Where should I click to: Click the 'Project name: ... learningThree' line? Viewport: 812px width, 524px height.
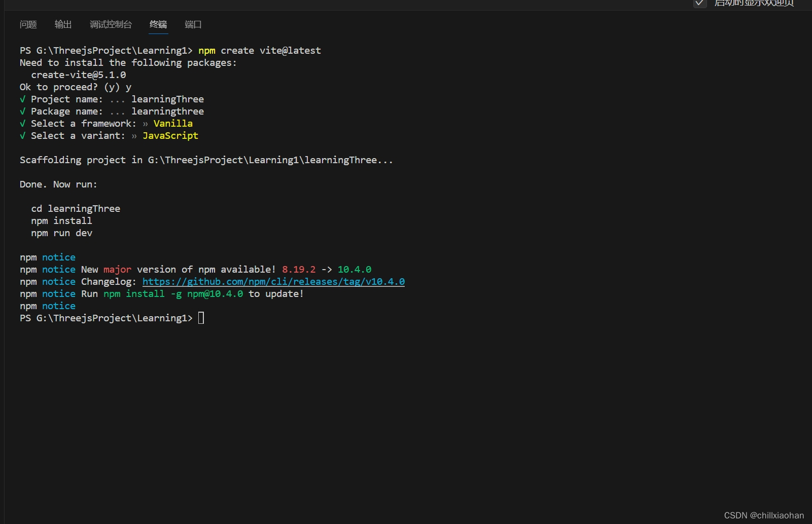coord(112,99)
